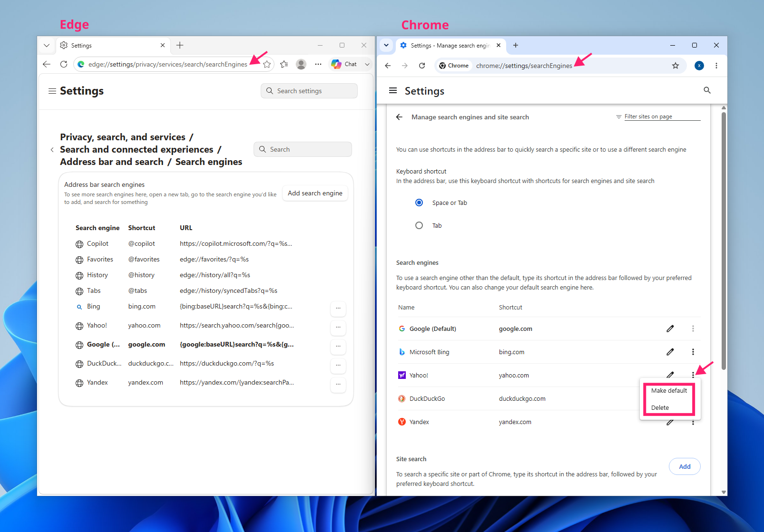This screenshot has width=764, height=532.
Task: Click Add search engine button
Action: (315, 193)
